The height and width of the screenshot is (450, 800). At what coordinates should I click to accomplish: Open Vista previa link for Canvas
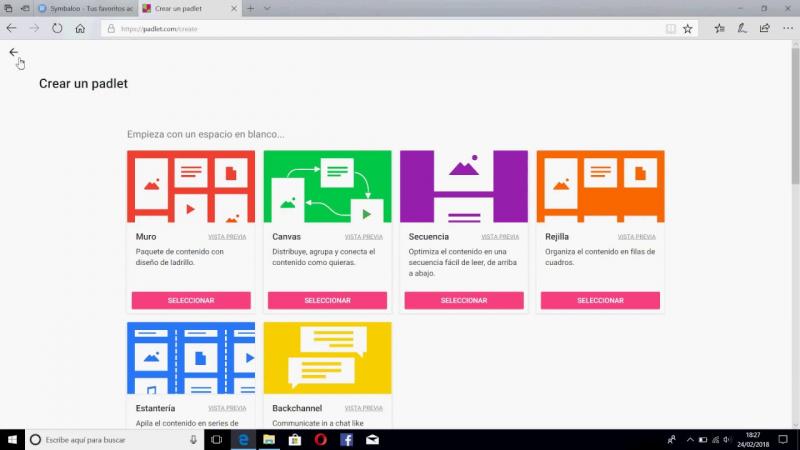coord(364,237)
